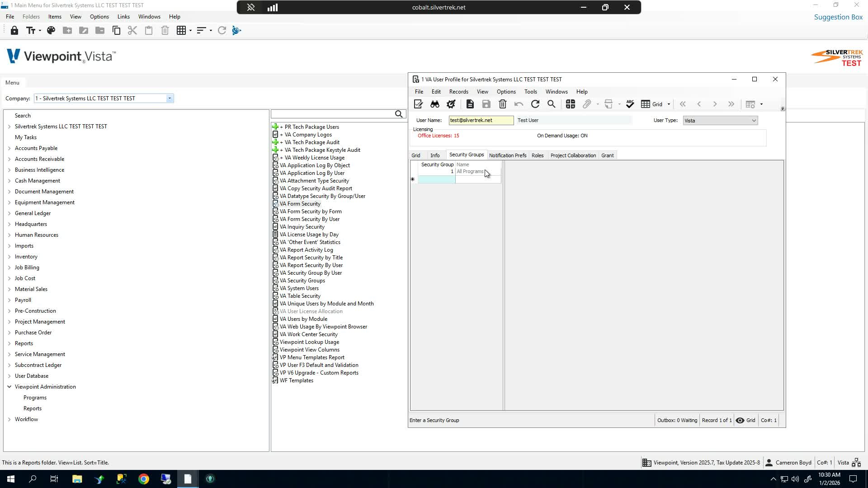Click the binoculars find icon in User Profile

point(435,104)
